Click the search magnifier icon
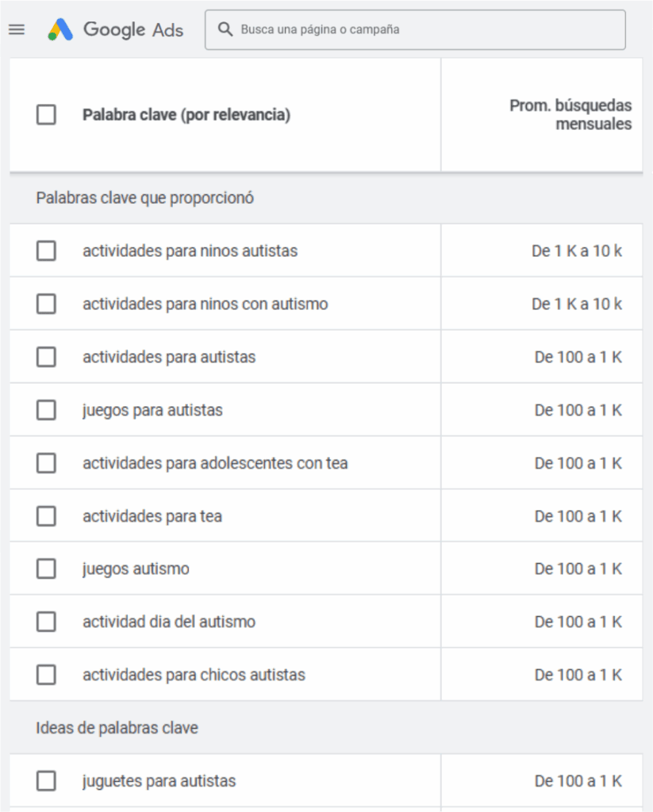This screenshot has height=812, width=653. 225,30
